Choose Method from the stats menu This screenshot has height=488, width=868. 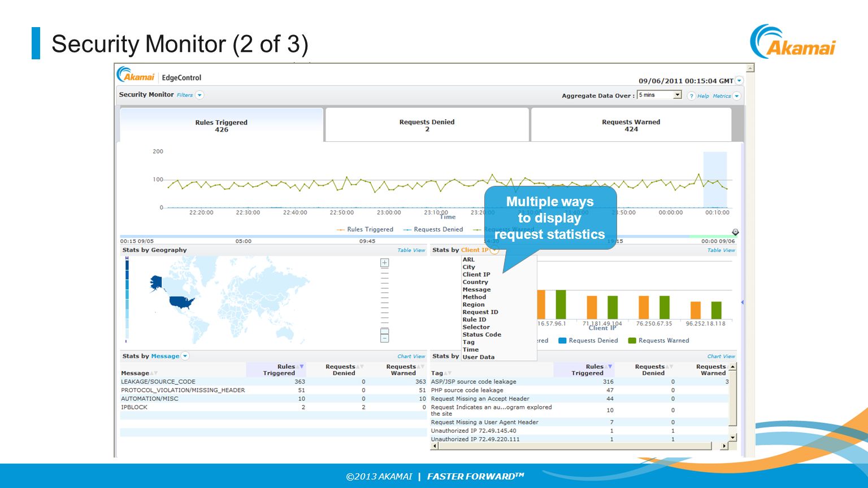click(474, 297)
